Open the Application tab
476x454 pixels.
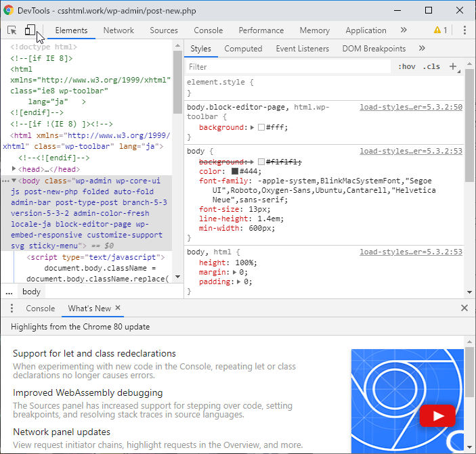coord(366,30)
